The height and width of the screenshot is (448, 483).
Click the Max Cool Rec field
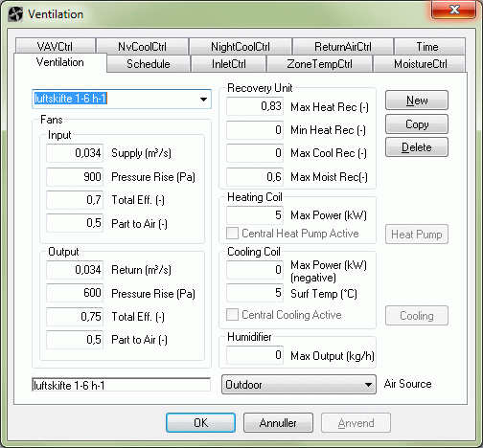255,153
